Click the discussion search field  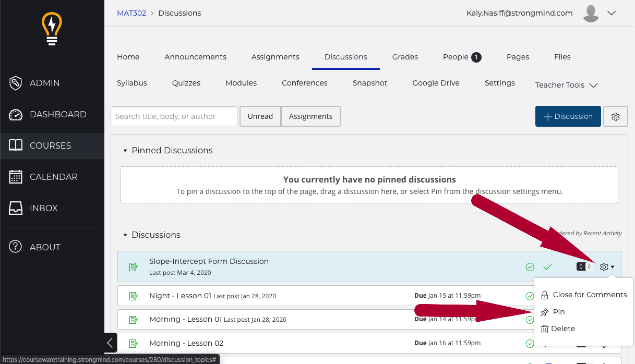pyautogui.click(x=174, y=116)
